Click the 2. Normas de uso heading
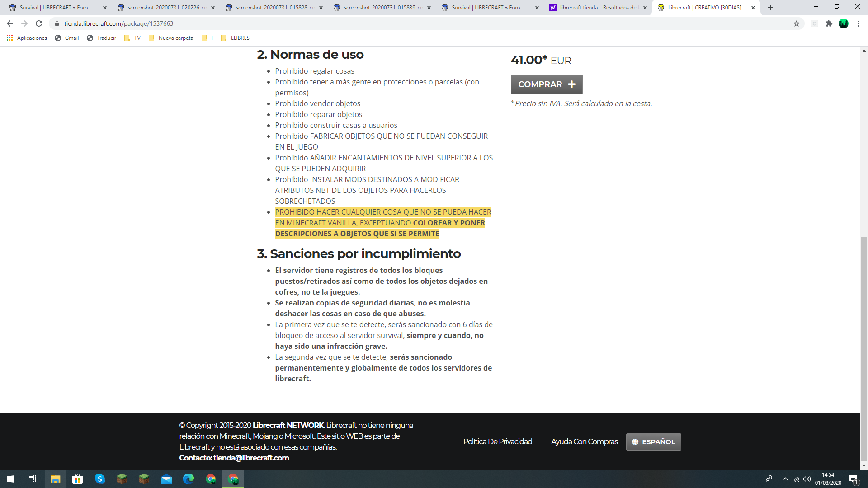Image resolution: width=868 pixels, height=488 pixels. 310,55
